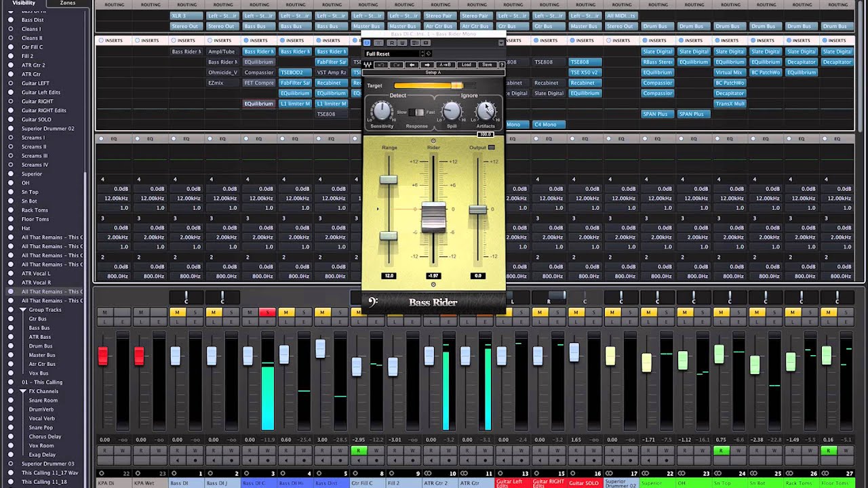Image resolution: width=868 pixels, height=488 pixels.
Task: Open the C4 Mono insert plugin
Action: pos(548,125)
